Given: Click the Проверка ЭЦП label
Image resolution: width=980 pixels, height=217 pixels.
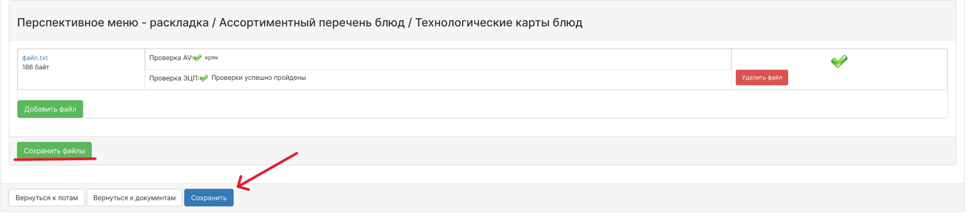Looking at the screenshot, I should coord(174,78).
